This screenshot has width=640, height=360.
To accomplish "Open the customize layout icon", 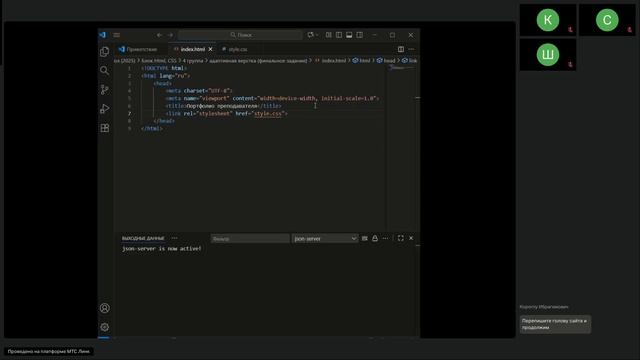I will point(329,35).
